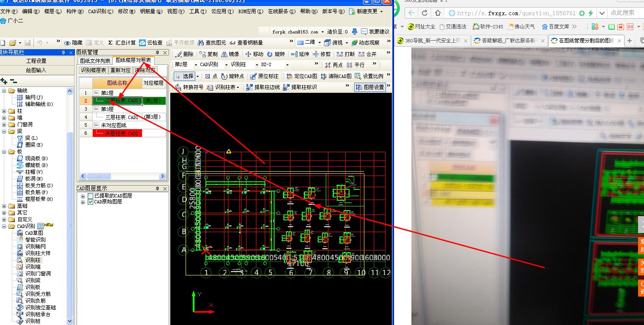Select 三层柱表.CAD1 drawing row
Image resolution: width=644 pixels, height=325 pixels.
[122, 117]
